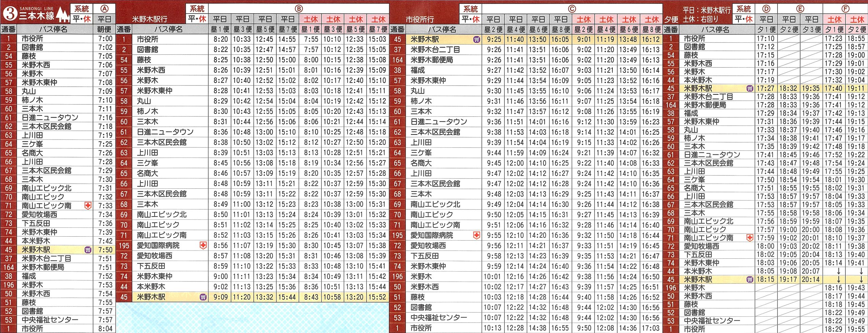
Task: Select the 米野木駅行 section heading
Action: pyautogui.click(x=150, y=19)
